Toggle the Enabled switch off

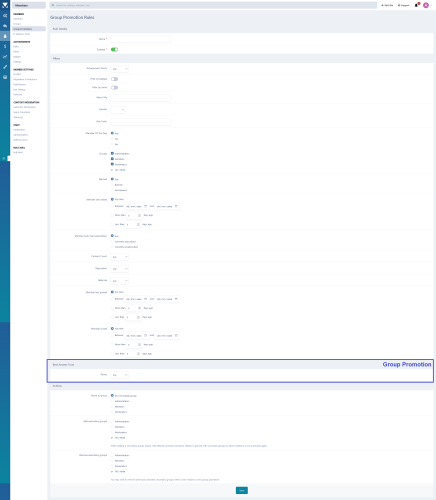pyautogui.click(x=114, y=49)
